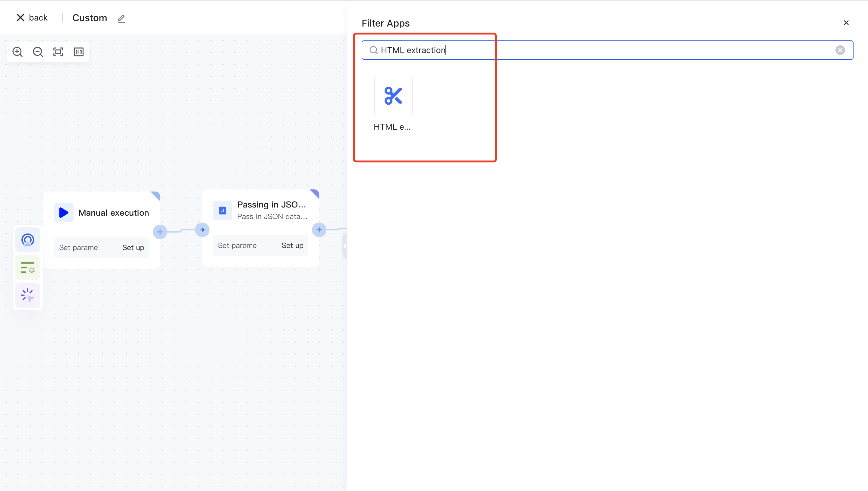Set up Manual execution parameters
Screen dimensions: 868x491
[x=133, y=248]
